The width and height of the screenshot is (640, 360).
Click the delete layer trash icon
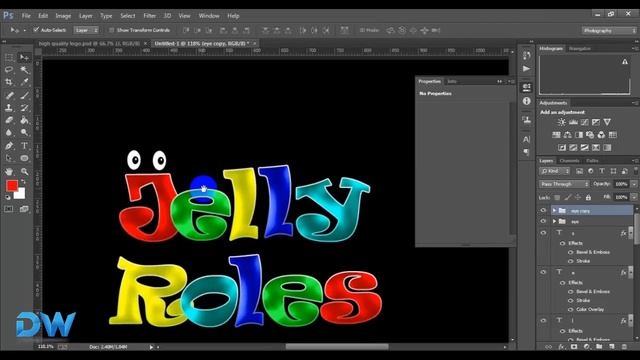tap(624, 347)
